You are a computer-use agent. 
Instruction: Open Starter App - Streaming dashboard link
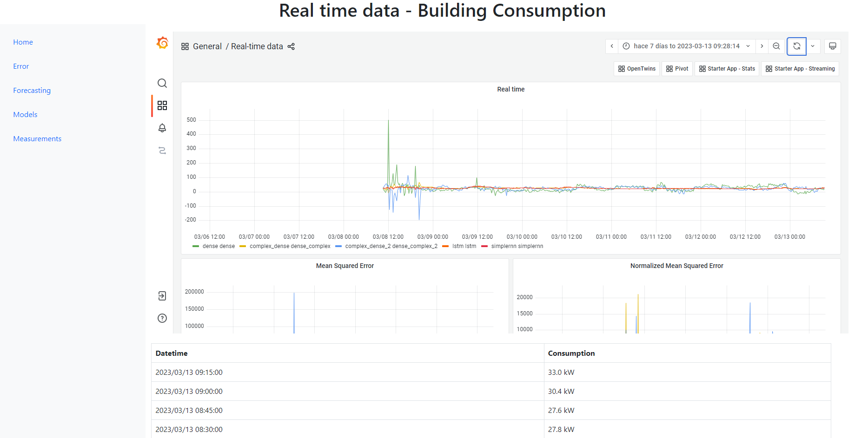[800, 69]
